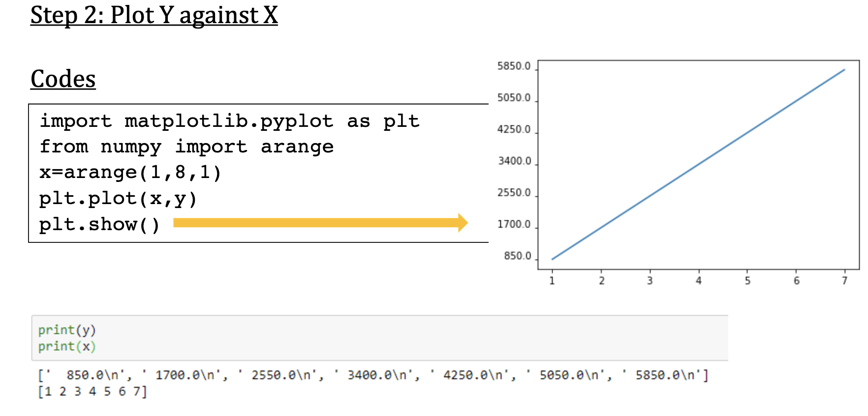868x416 pixels.
Task: Click the x-axis tick label 6 under the chart
Action: coord(796,281)
